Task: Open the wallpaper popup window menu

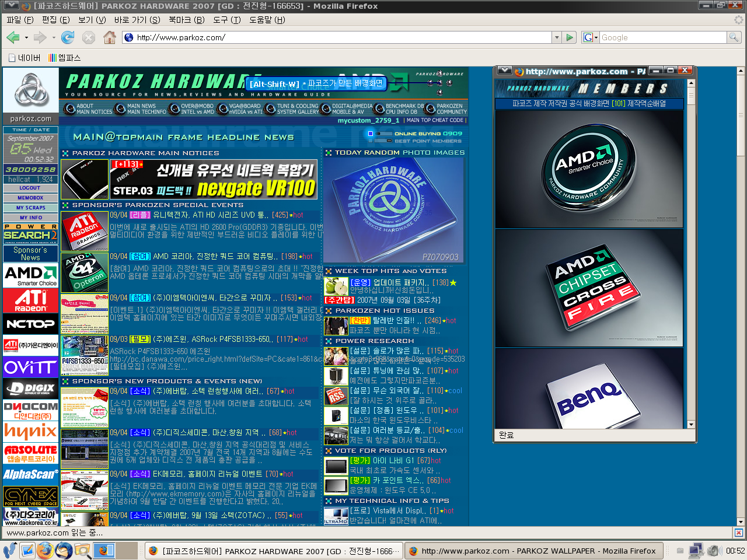Action: tap(504, 71)
